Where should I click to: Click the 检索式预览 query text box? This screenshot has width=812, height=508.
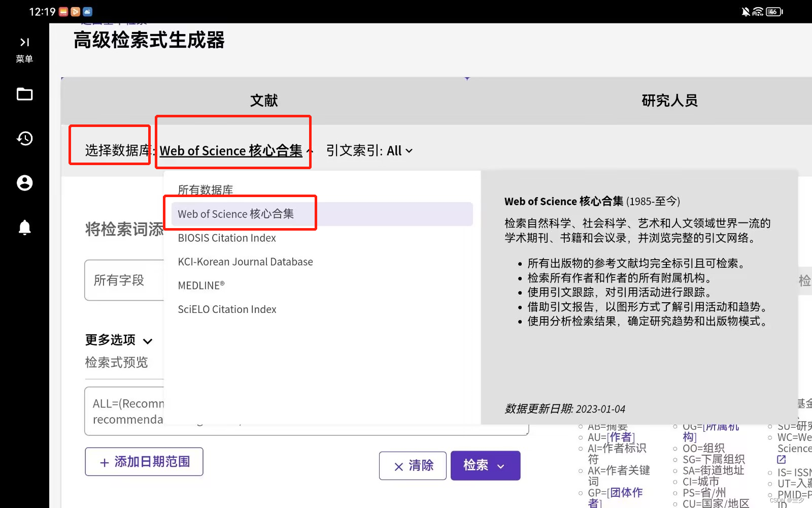(307, 411)
